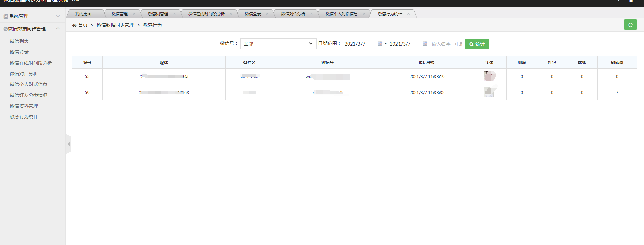Open 微信列表 in the sidebar

click(19, 41)
